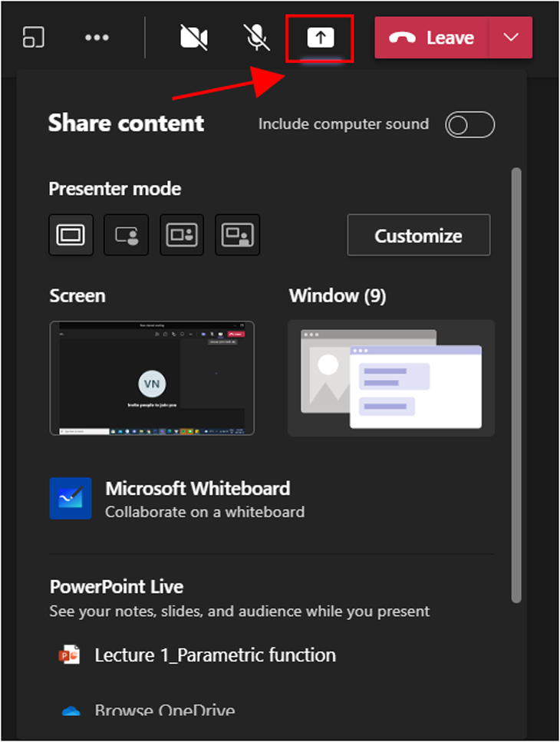Turn on the camera
This screenshot has width=560, height=742.
pos(194,38)
